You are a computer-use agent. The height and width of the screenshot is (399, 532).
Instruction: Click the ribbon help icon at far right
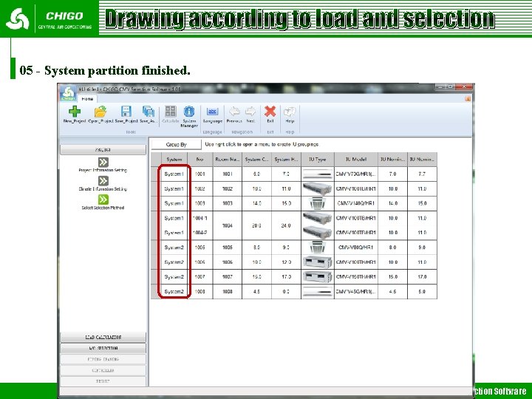[x=468, y=99]
